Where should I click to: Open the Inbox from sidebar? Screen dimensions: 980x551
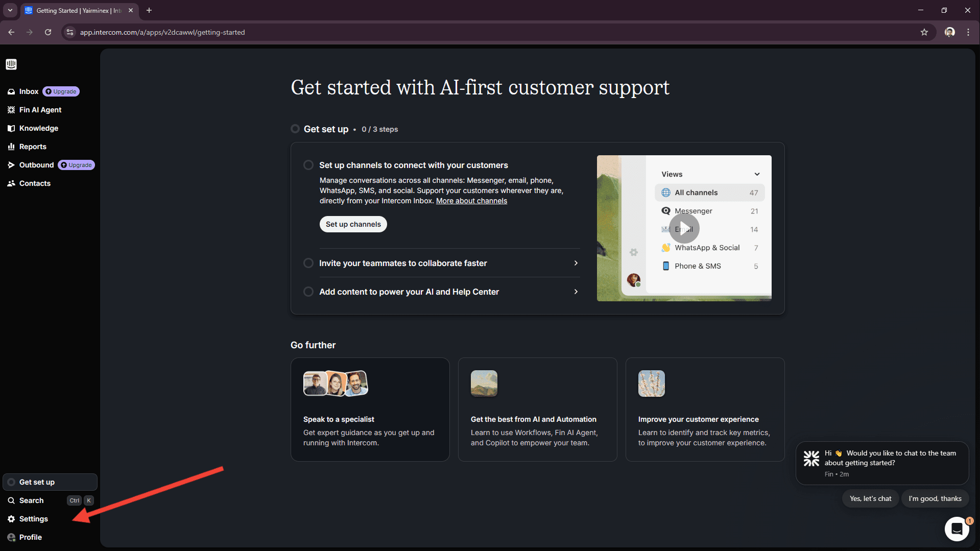(29, 91)
